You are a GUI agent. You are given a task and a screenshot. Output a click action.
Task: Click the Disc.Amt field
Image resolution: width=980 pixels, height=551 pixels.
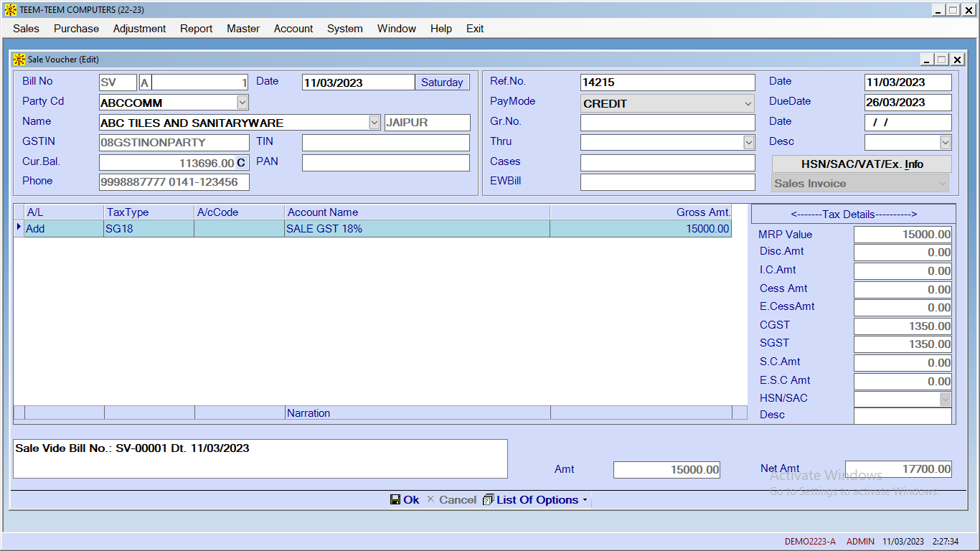903,253
